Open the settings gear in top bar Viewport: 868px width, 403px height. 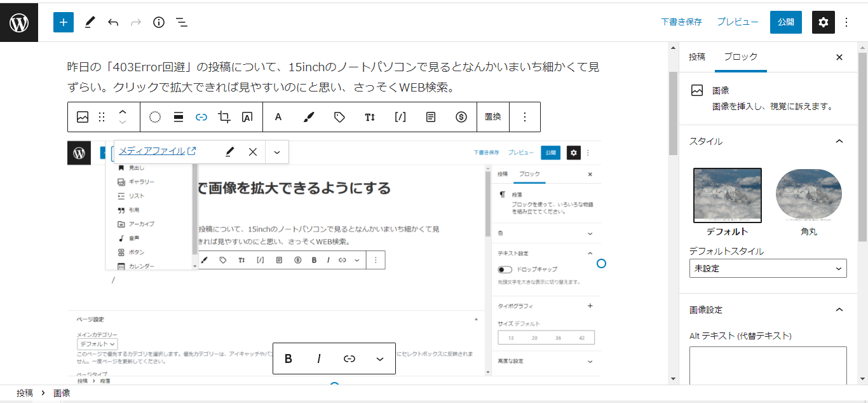823,22
